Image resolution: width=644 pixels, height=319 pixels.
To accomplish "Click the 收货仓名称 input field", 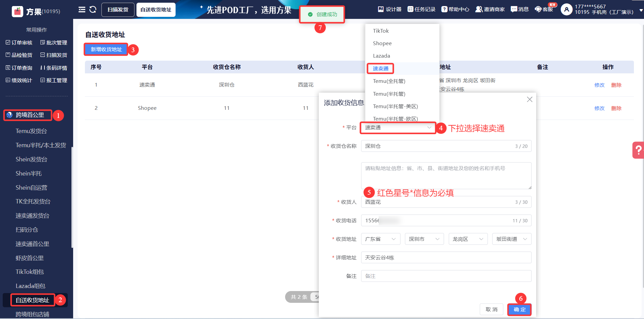I will pyautogui.click(x=446, y=146).
